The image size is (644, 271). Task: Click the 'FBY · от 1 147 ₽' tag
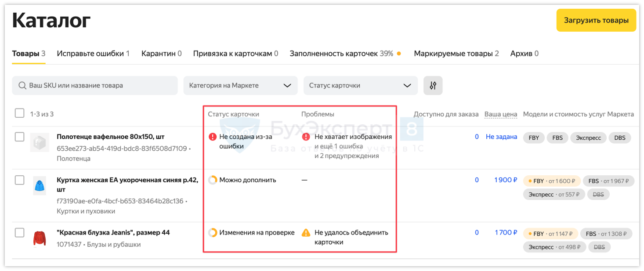[x=550, y=234]
